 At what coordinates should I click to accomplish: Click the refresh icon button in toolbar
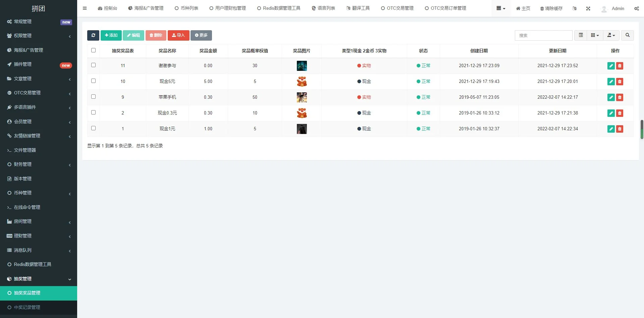[x=93, y=35]
